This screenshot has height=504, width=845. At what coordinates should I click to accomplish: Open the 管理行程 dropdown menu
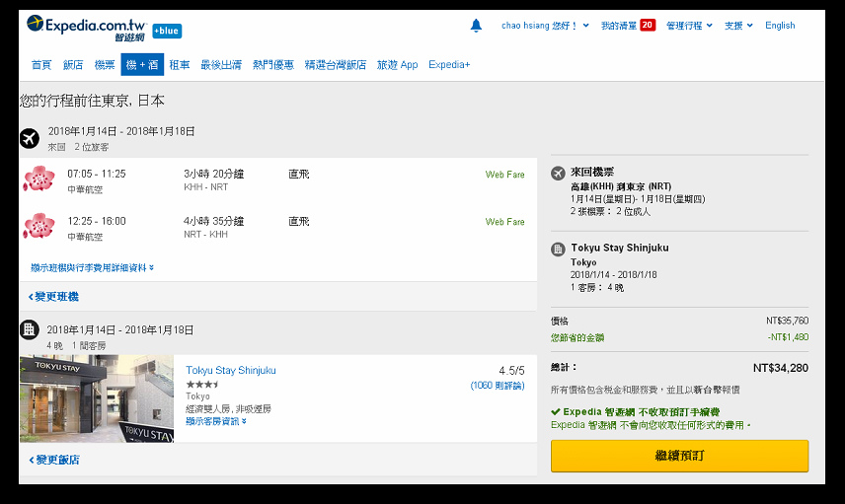[x=689, y=26]
